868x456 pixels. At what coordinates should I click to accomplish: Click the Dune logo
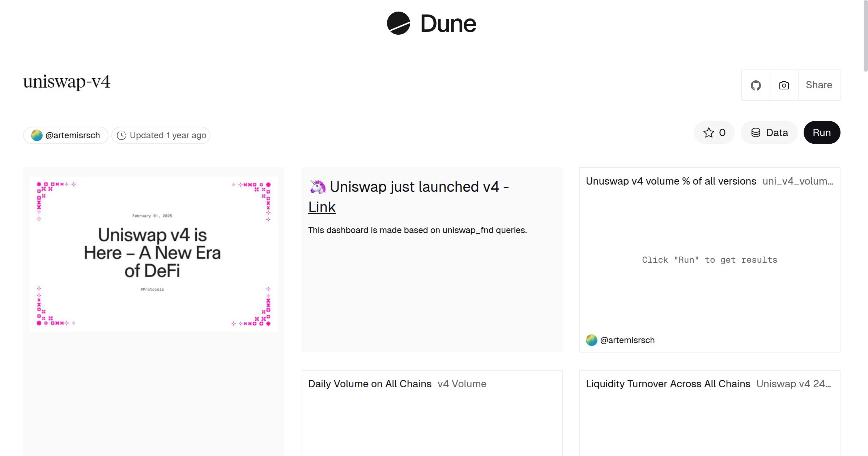pos(431,24)
